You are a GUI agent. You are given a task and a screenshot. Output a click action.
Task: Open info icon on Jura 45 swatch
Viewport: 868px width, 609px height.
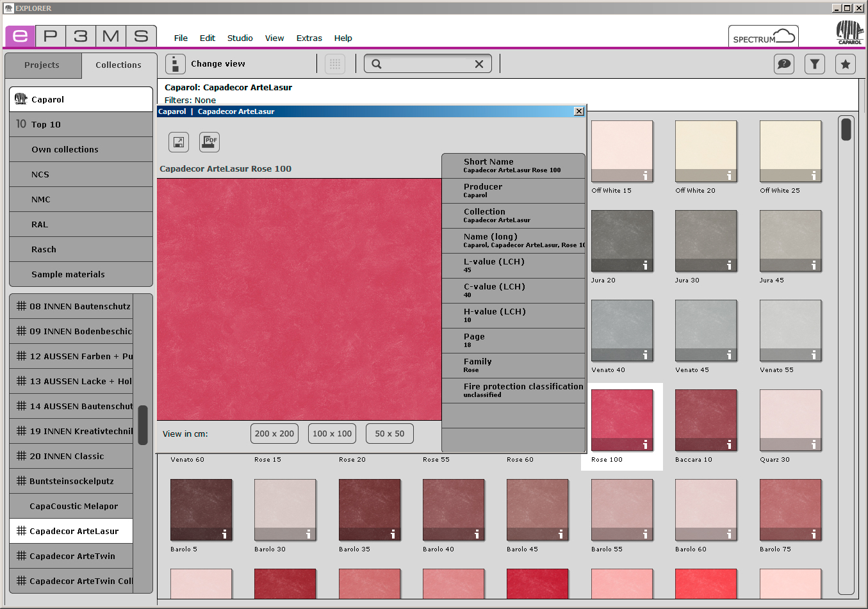coord(814,265)
